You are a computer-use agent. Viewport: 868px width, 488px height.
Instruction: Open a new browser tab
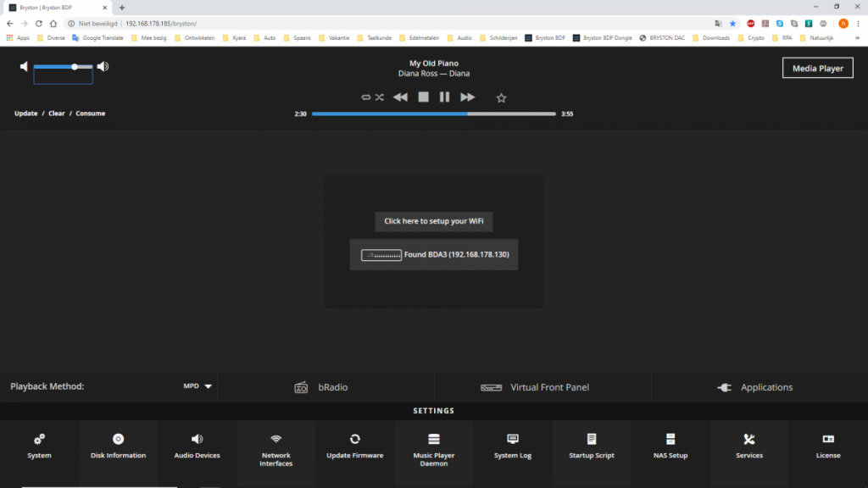[x=122, y=8]
